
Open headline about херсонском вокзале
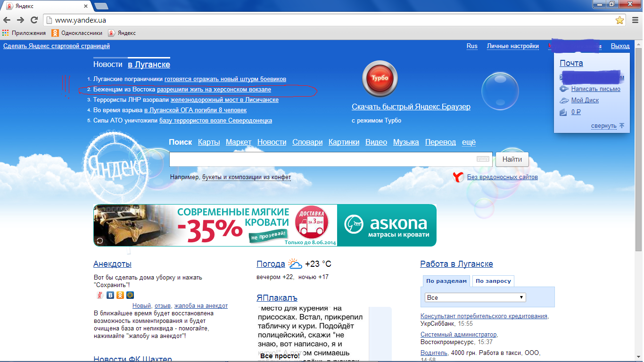[214, 89]
